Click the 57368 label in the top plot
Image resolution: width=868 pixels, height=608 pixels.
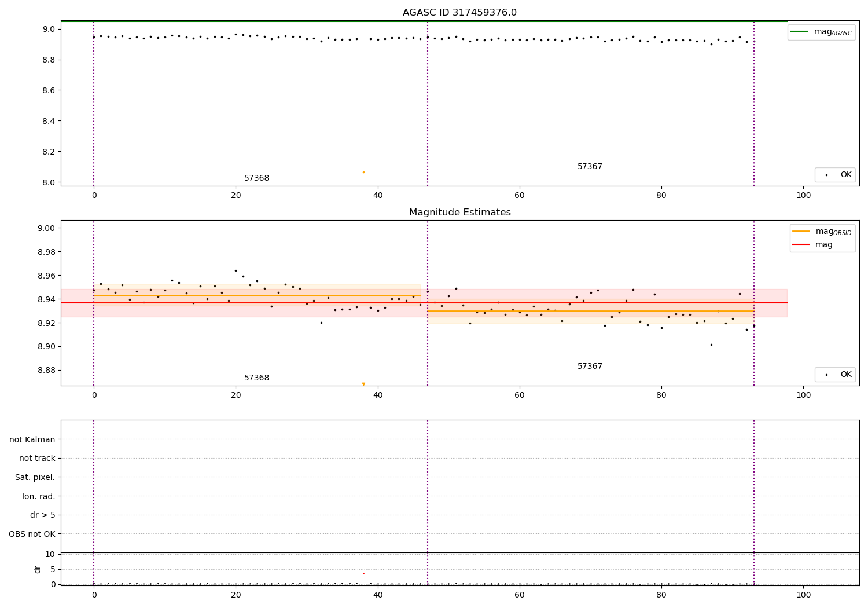click(x=256, y=178)
